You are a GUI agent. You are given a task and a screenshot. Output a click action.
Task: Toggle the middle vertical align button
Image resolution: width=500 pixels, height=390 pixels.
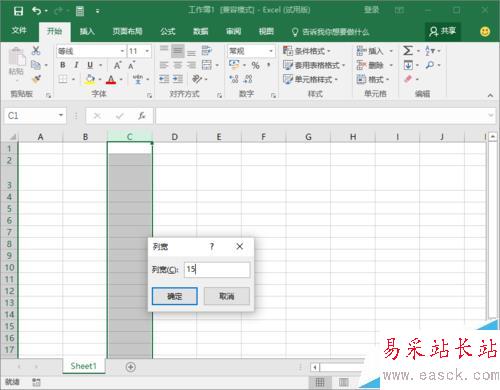tap(178, 51)
